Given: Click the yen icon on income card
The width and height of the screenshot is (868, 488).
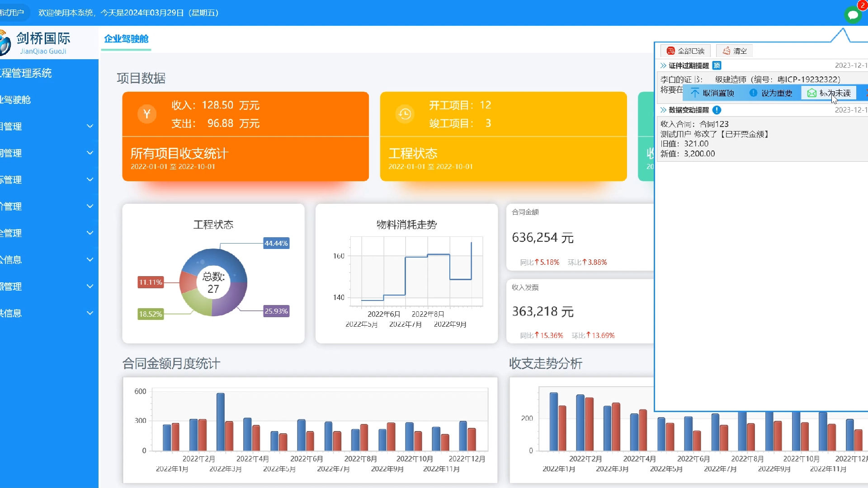Looking at the screenshot, I should click(x=147, y=114).
